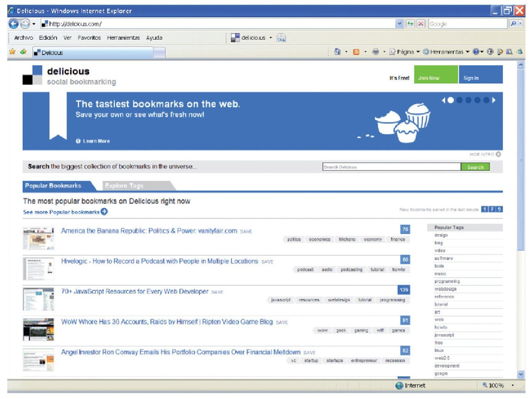Click the Home icon in the toolbar
The image size is (532, 399).
[337, 52]
